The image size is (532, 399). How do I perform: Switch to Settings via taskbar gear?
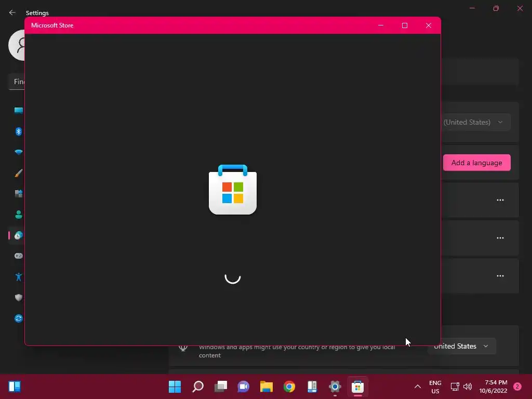pyautogui.click(x=335, y=387)
